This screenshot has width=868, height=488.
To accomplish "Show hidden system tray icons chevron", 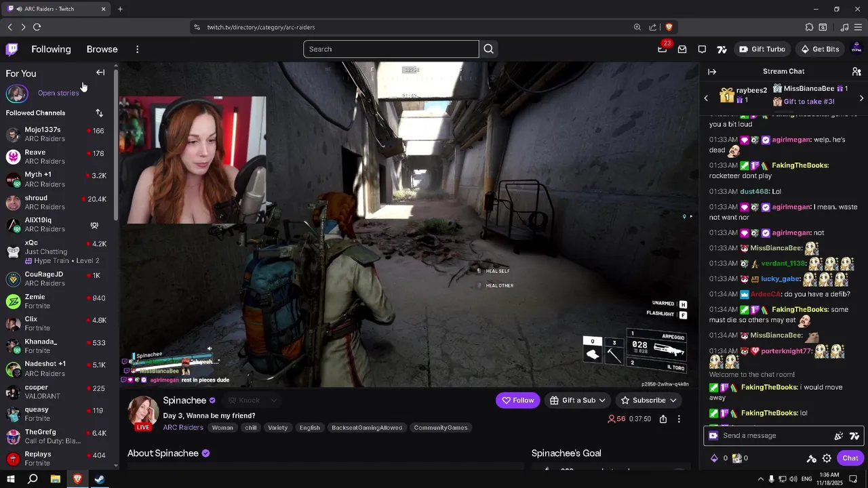I will click(760, 479).
